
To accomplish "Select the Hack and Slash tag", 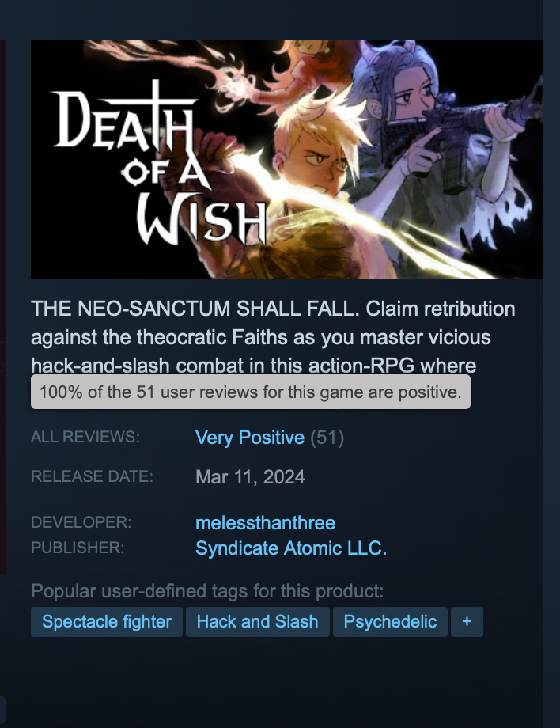I will coord(258,622).
